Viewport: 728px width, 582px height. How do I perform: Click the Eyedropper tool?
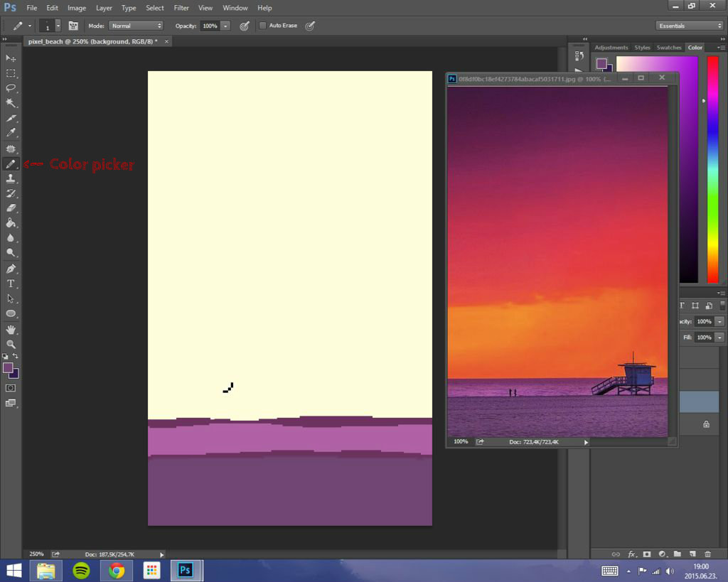click(11, 133)
